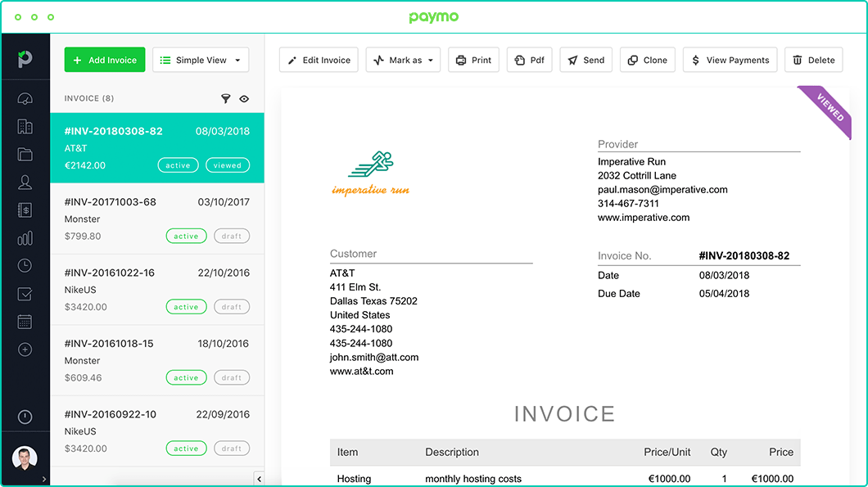
Task: Select invoice #INV-20161022-16 for NikeUS
Action: tap(157, 289)
